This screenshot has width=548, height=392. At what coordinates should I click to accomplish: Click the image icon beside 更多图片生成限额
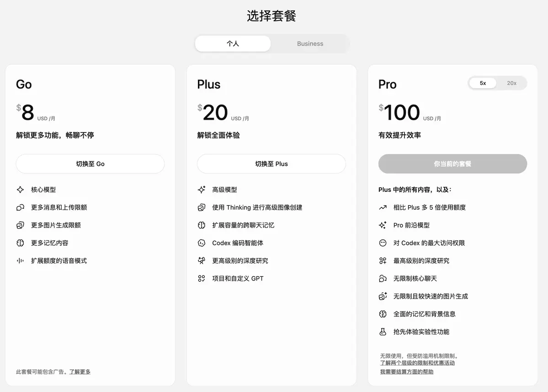click(20, 225)
